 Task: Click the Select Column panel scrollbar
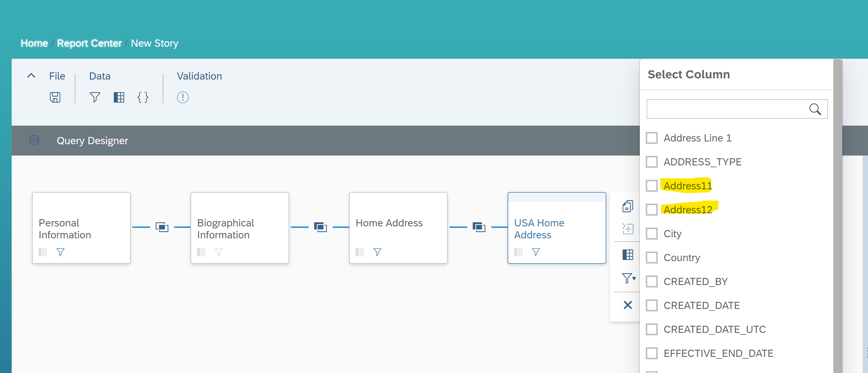point(838,216)
